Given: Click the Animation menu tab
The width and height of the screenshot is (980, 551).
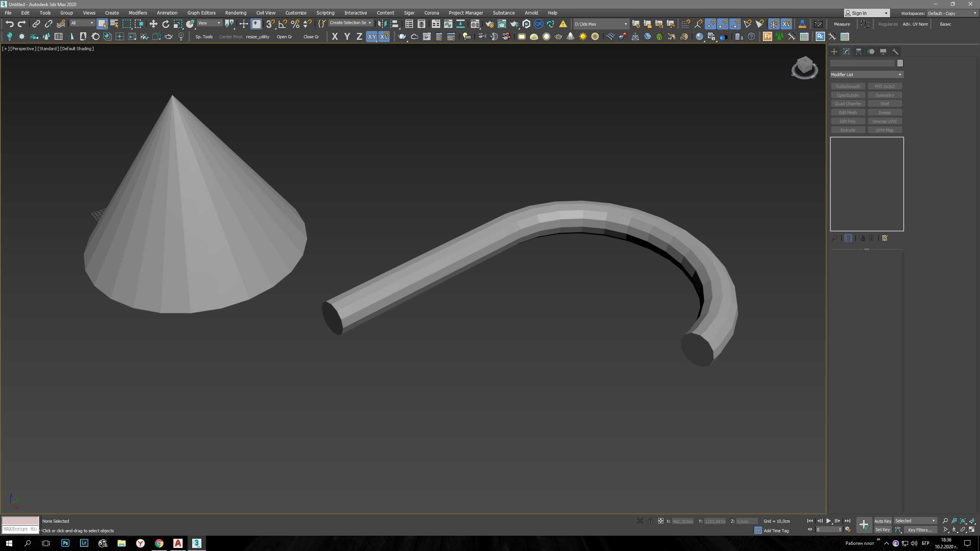Looking at the screenshot, I should click(166, 12).
